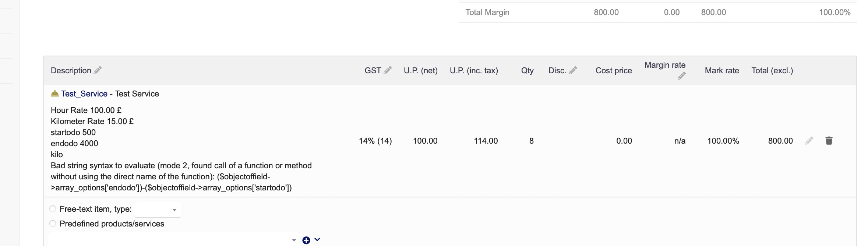Select the Free-text item radio button
Screen dimensions: 868x246
(53, 209)
